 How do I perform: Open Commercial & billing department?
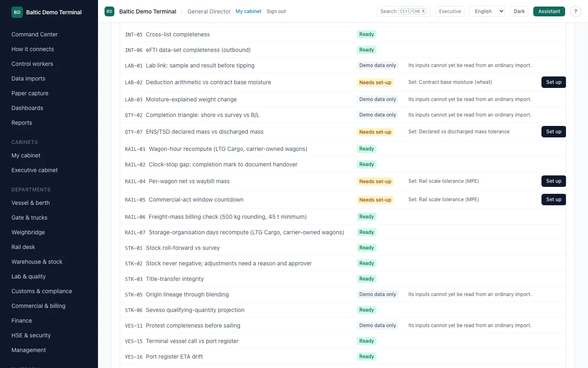pyautogui.click(x=38, y=306)
